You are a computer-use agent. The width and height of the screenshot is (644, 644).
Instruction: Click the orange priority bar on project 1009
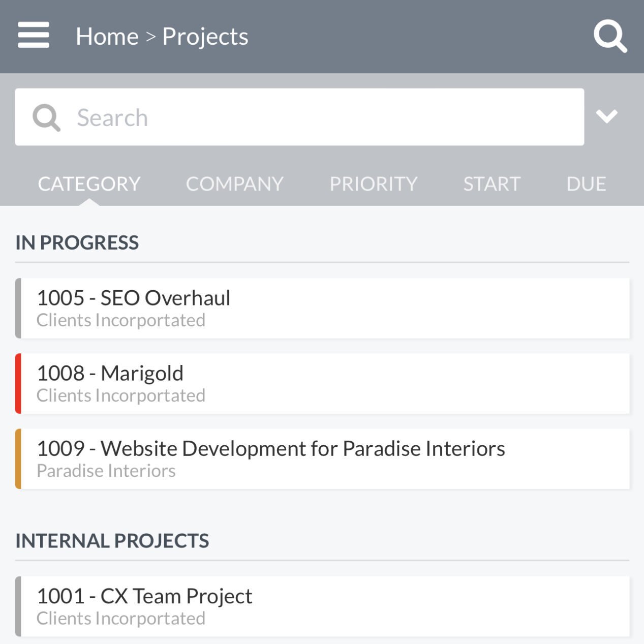[x=18, y=458]
